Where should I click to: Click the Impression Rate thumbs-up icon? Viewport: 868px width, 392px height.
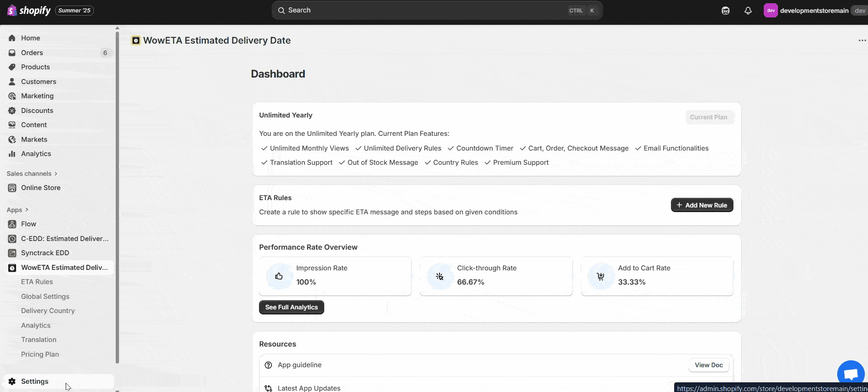pyautogui.click(x=279, y=276)
